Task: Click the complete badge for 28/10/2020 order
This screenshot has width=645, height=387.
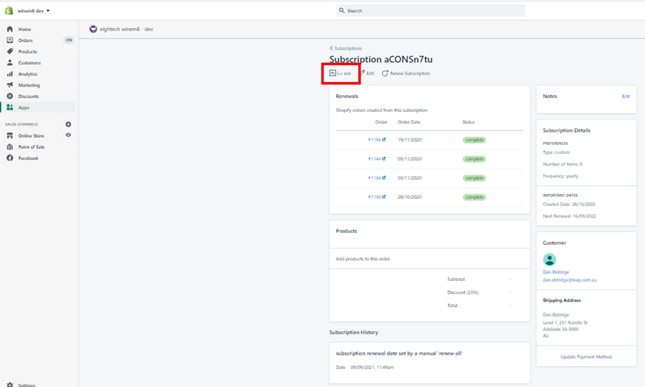Action: pos(474,197)
